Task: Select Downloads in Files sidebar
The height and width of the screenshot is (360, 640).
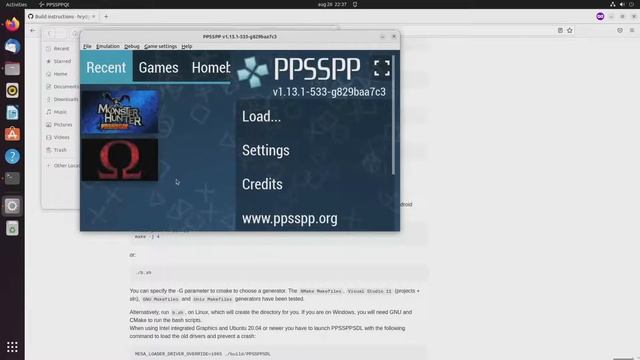Action: pyautogui.click(x=61, y=99)
